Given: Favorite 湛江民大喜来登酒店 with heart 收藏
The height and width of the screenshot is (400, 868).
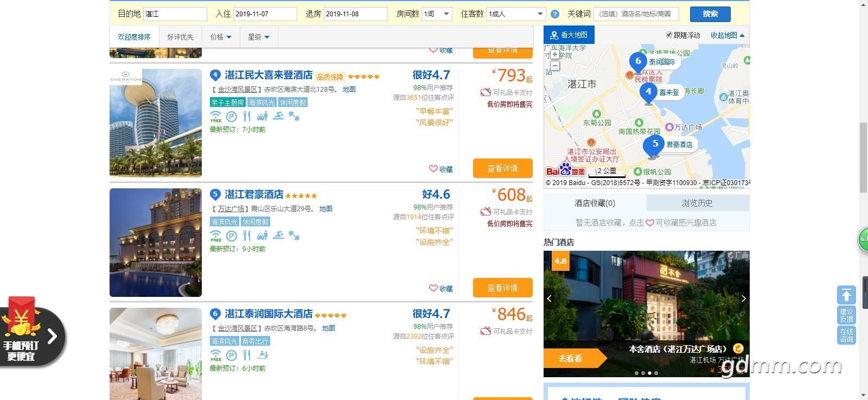Looking at the screenshot, I should pos(441,169).
